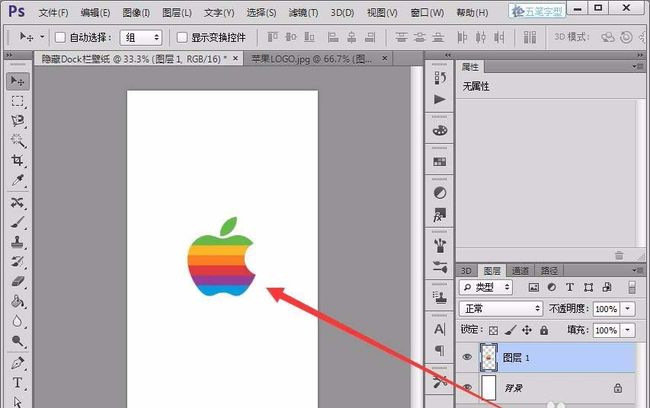Open the Color palette panel icon
Screen dimensions: 650x408
tap(439, 130)
